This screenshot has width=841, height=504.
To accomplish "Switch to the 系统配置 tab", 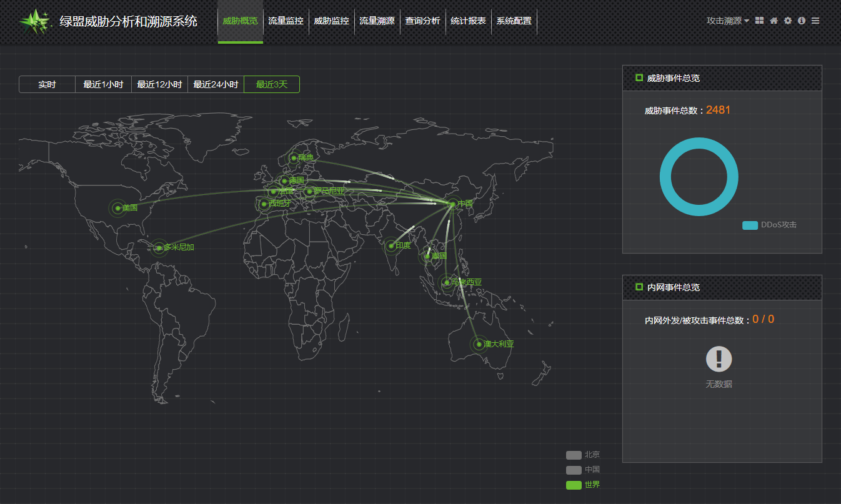I will pyautogui.click(x=514, y=21).
